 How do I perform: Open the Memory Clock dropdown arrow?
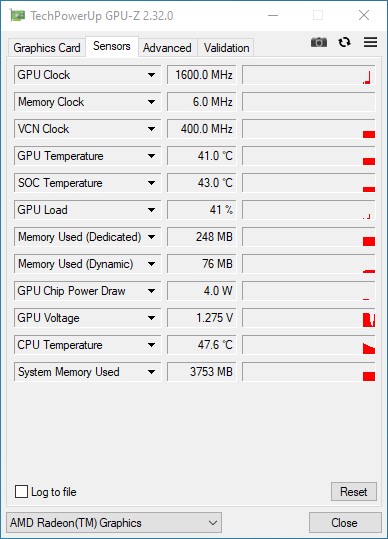pos(151,102)
